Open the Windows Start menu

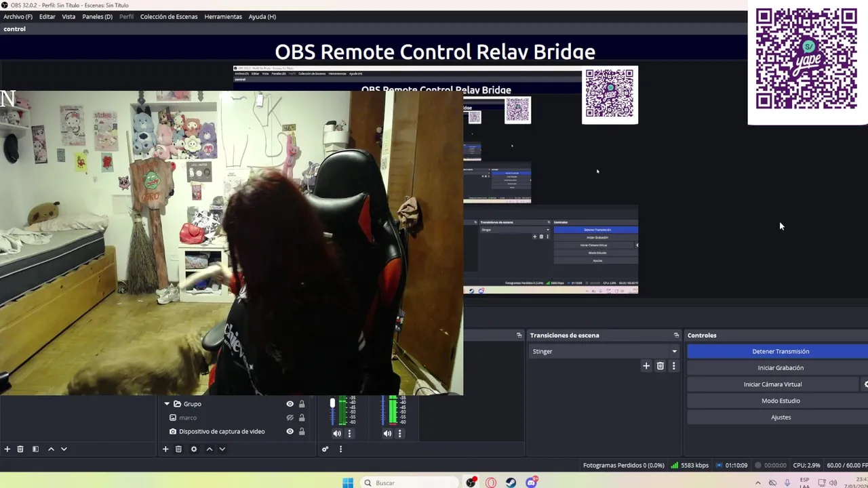point(348,483)
